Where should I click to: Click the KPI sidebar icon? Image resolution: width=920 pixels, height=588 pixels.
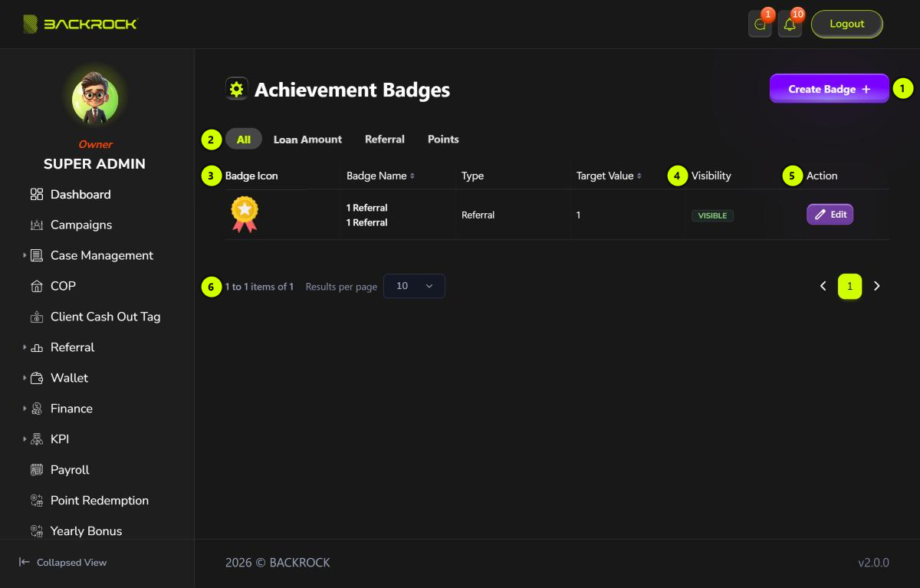37,440
